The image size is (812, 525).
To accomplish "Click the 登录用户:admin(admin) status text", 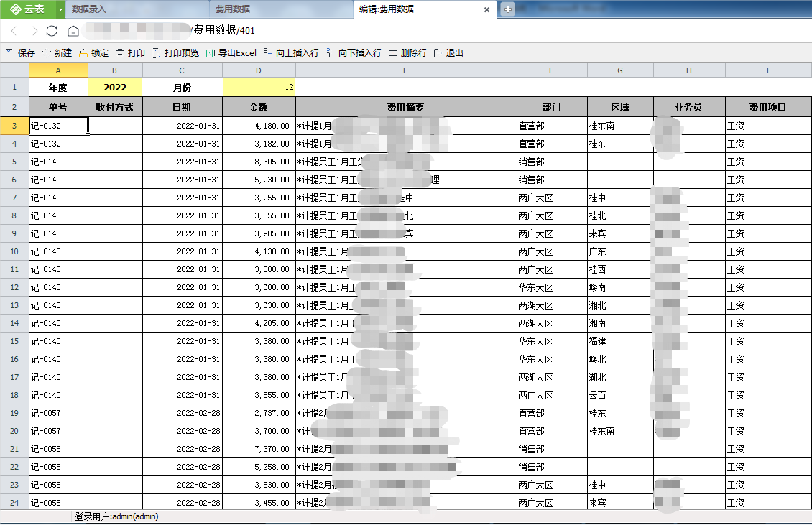I will pyautogui.click(x=116, y=516).
